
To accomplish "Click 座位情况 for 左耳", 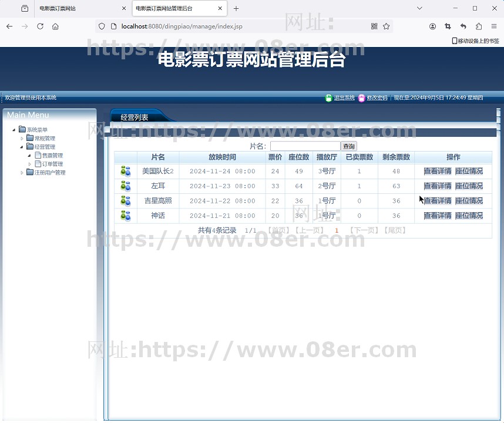I will pyautogui.click(x=469, y=186).
